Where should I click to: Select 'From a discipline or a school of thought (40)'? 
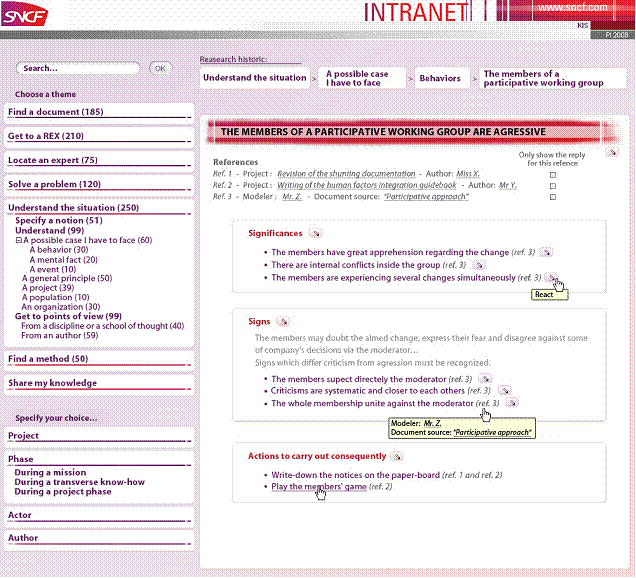(103, 326)
